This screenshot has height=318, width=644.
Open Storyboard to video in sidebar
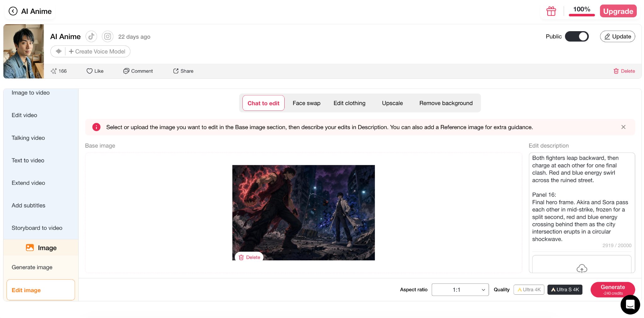[x=37, y=228]
